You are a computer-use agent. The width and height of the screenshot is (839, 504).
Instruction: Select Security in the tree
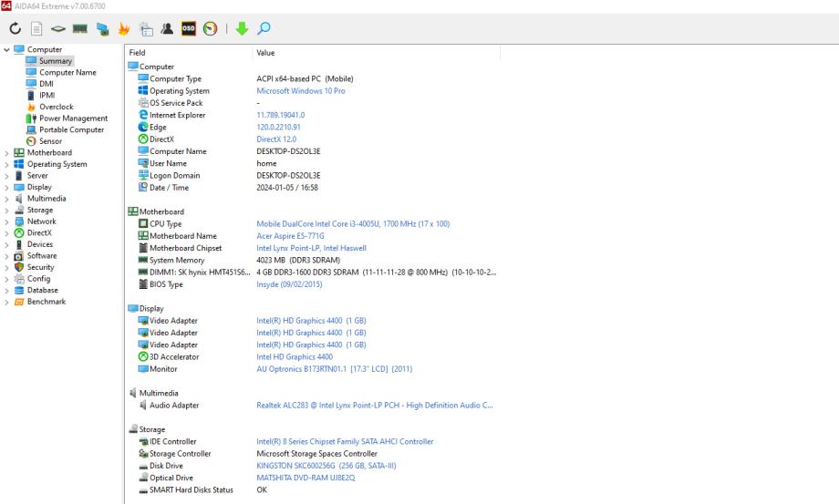pyautogui.click(x=41, y=267)
